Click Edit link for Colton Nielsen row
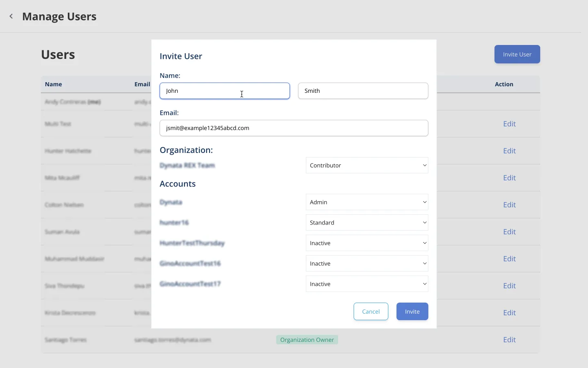The width and height of the screenshot is (588, 368). [x=509, y=205]
